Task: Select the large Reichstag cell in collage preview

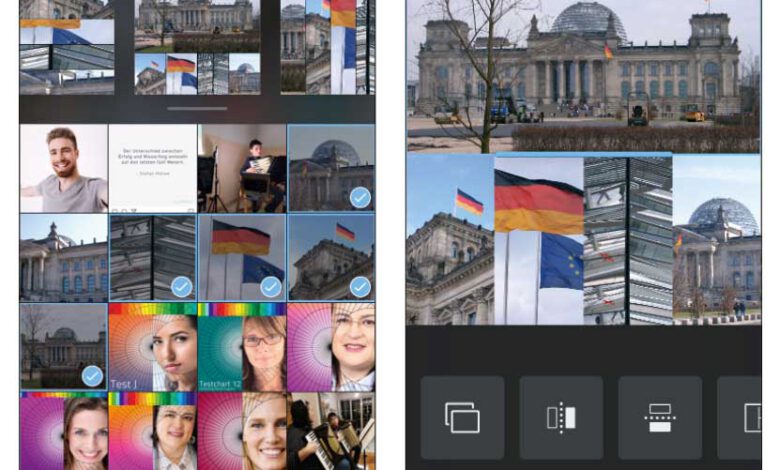Action: point(584,76)
